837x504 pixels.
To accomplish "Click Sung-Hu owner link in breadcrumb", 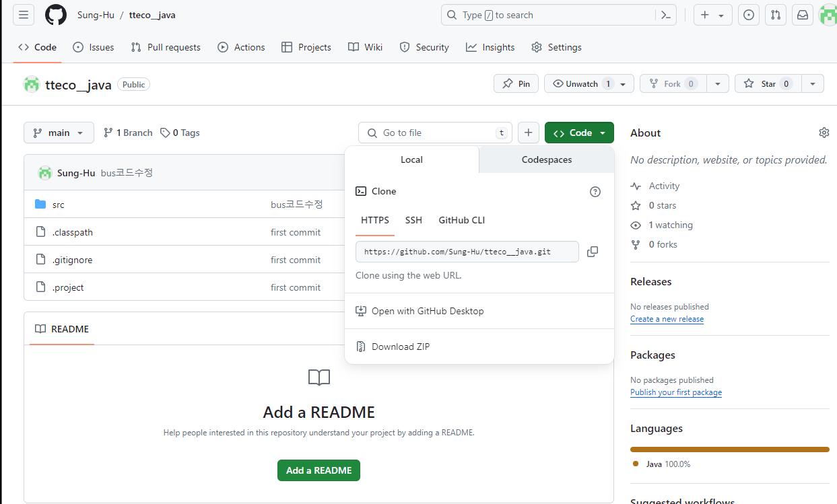I will click(x=96, y=15).
